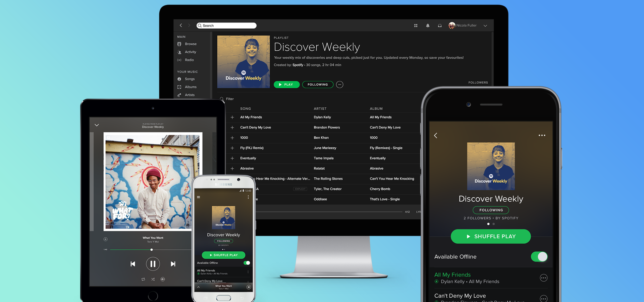Click The Rolling Stones artist link
Image resolution: width=644 pixels, height=302 pixels.
coord(328,179)
